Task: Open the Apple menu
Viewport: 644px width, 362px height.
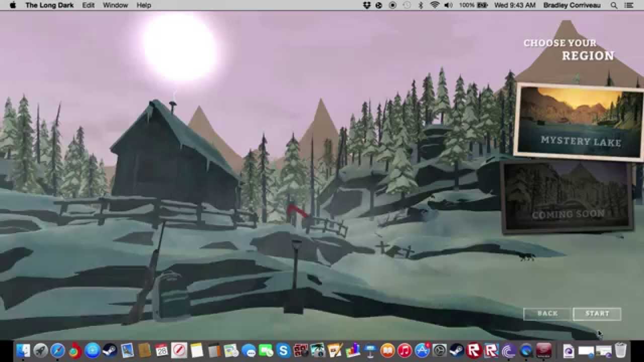Action: pos(13,5)
